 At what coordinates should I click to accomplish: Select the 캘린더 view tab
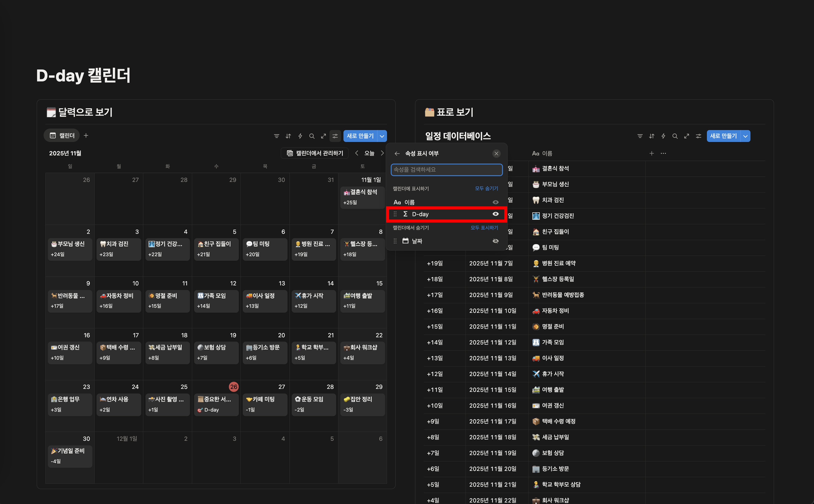pos(62,136)
